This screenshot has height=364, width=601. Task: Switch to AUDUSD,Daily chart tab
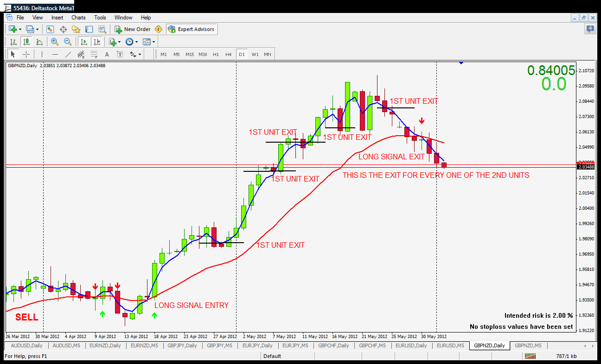point(26,345)
